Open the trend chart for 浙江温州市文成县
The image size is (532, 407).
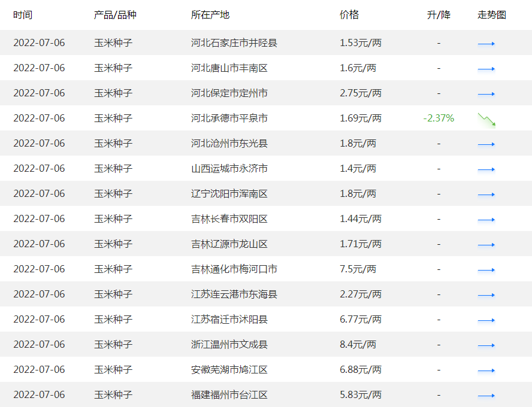[x=486, y=345]
